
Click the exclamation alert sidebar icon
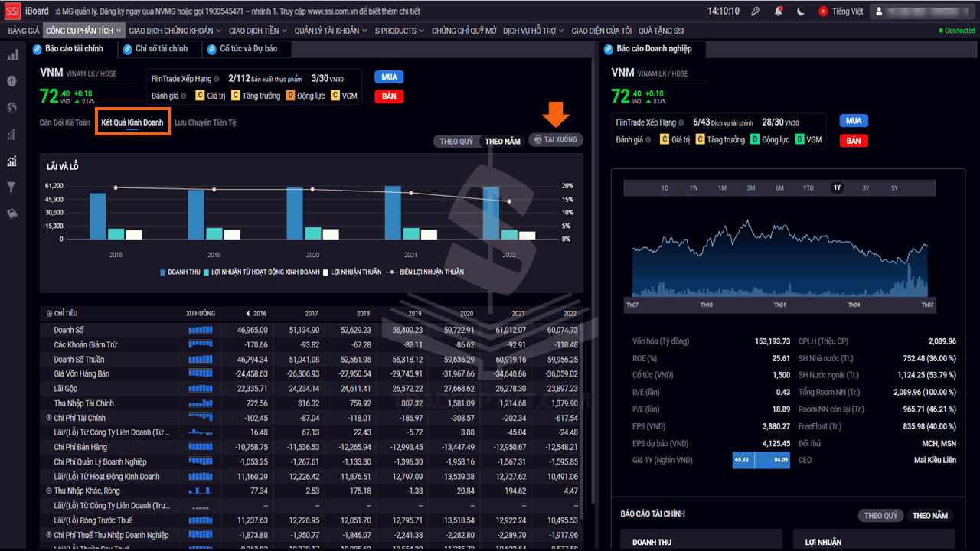tap(12, 81)
